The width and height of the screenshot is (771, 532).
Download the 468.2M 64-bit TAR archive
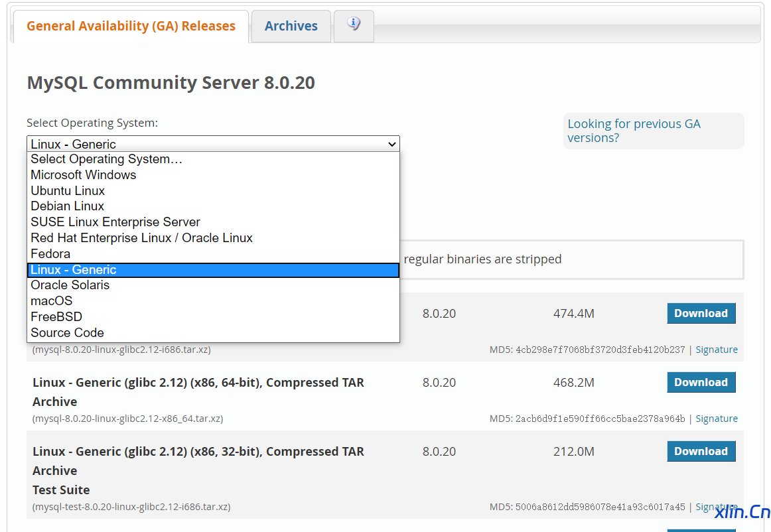tap(701, 382)
